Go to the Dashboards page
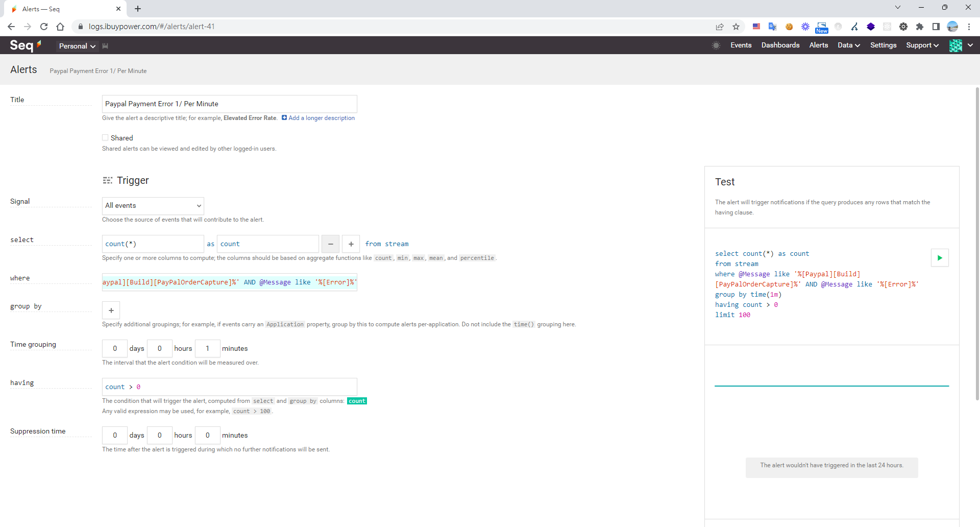 [780, 45]
